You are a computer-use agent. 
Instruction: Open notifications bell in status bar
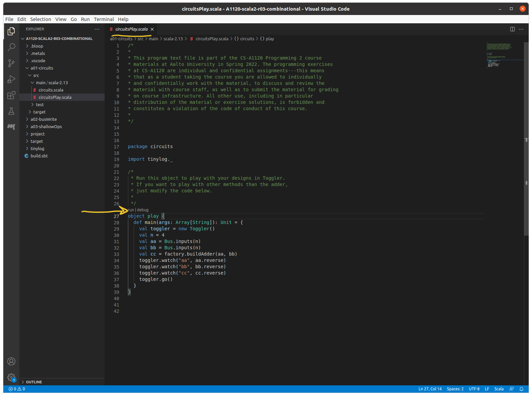click(521, 389)
